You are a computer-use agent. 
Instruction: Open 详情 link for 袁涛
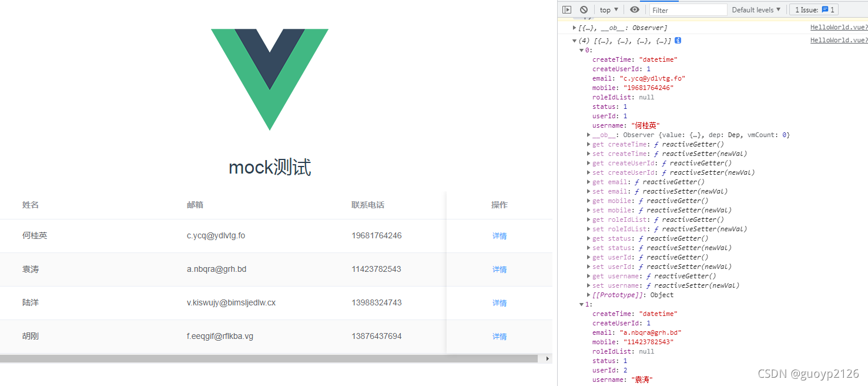tap(500, 269)
